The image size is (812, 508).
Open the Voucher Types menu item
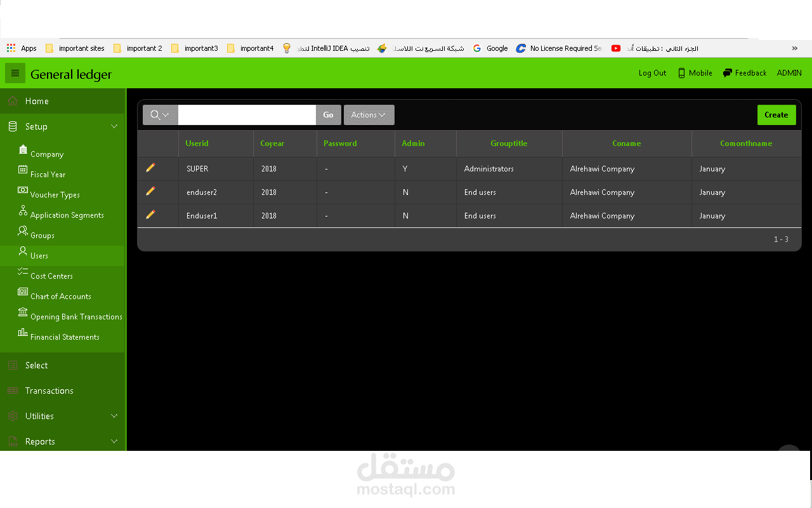55,195
